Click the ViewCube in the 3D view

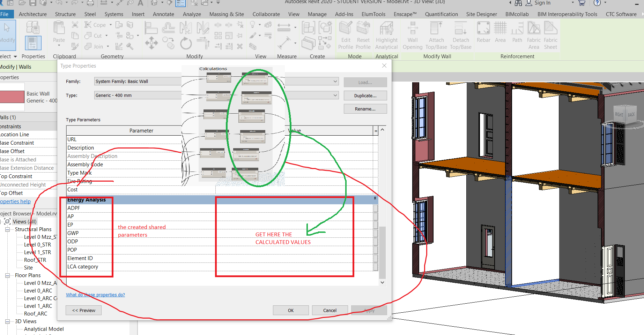click(x=625, y=115)
